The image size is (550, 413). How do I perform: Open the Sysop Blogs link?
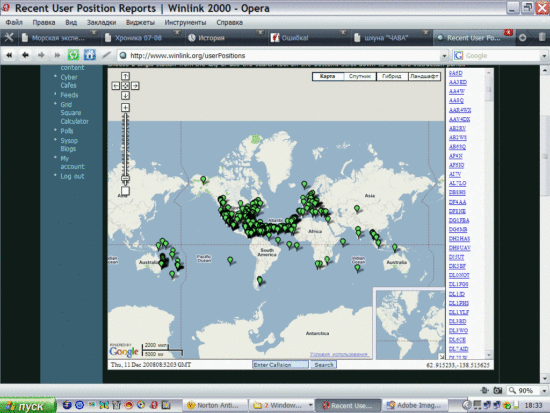69,145
